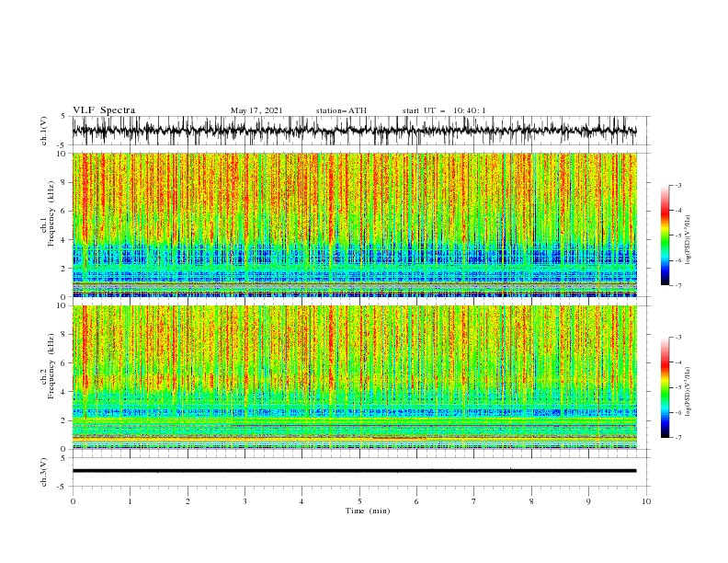Image resolution: width=728 pixels, height=563 pixels.
Task: Click inside the ch.1 spectrogram panel
Action: 354,224
